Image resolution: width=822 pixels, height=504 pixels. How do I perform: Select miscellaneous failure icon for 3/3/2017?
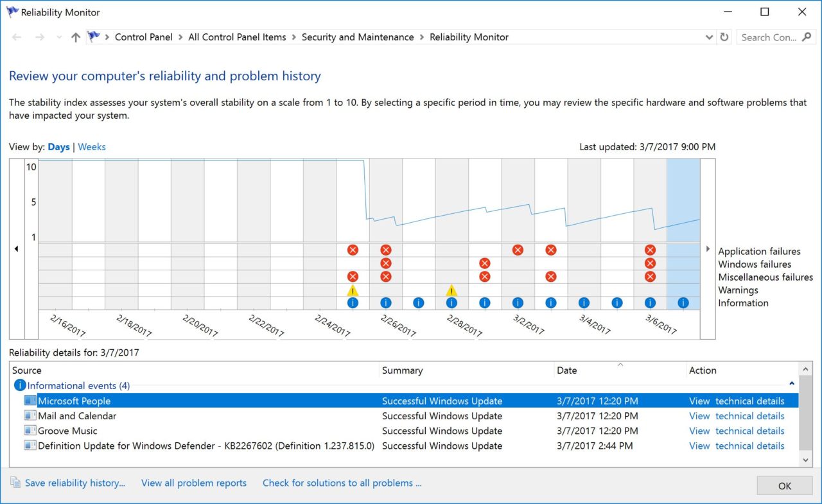click(551, 277)
